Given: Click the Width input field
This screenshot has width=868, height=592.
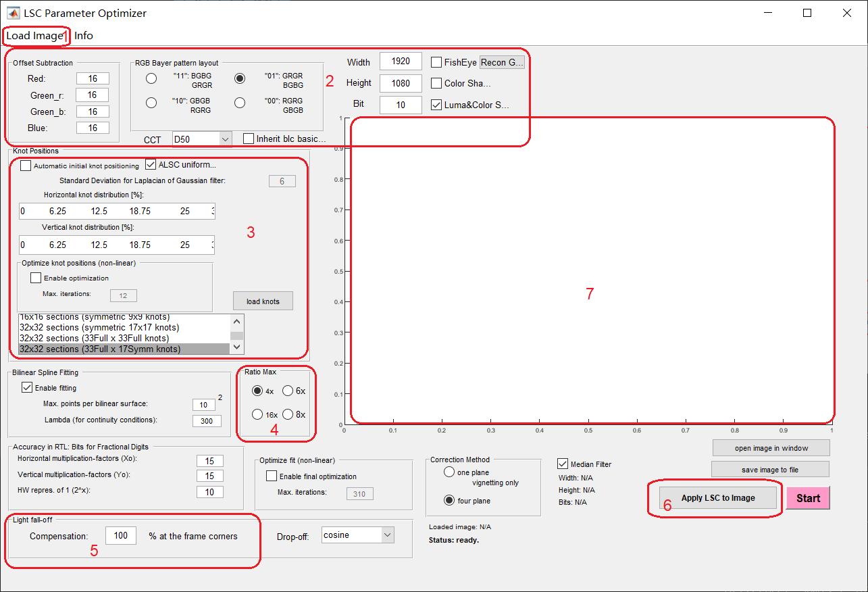Looking at the screenshot, I should pos(401,61).
